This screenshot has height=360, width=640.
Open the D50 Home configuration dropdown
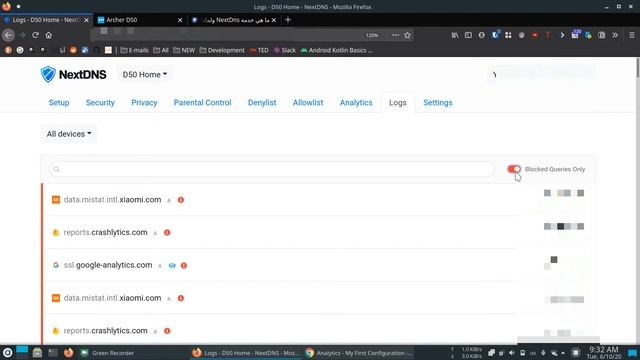click(145, 74)
